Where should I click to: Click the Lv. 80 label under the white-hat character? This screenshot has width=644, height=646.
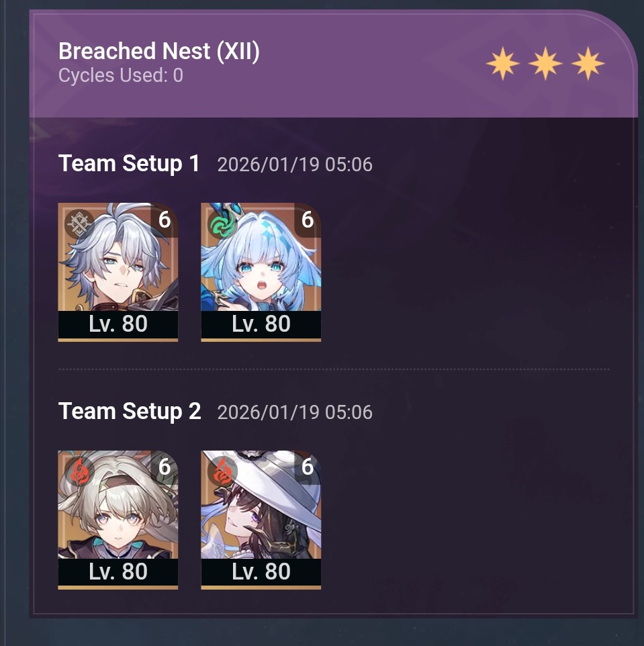pyautogui.click(x=261, y=571)
